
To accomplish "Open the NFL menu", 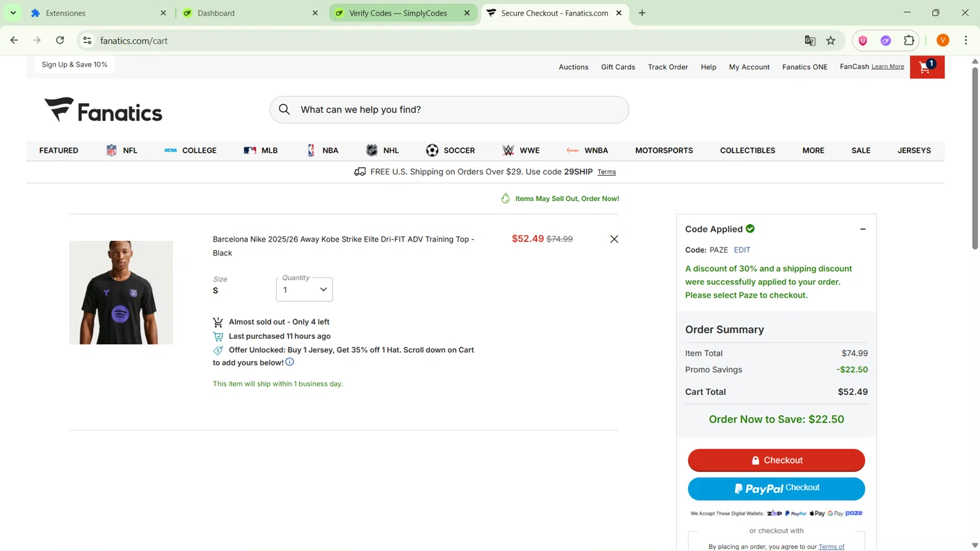I will pyautogui.click(x=122, y=151).
